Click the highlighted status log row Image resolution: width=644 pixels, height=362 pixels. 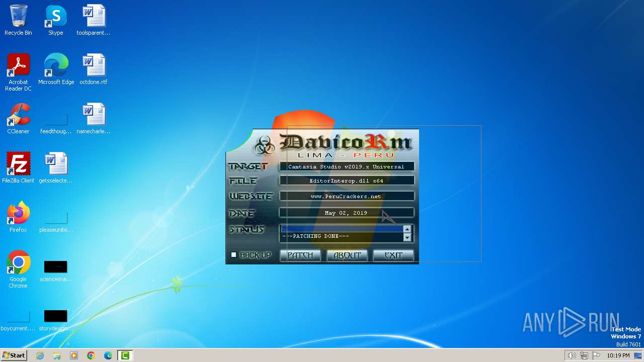click(x=342, y=229)
